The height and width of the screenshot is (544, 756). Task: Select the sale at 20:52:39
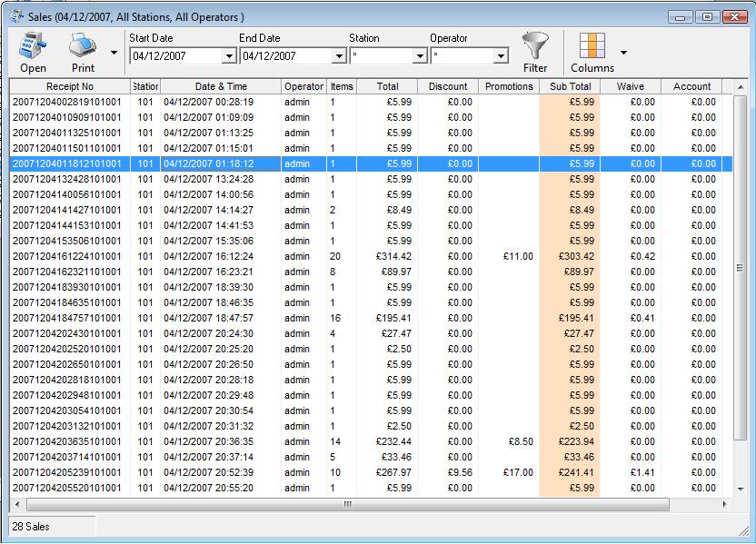pos(221,472)
